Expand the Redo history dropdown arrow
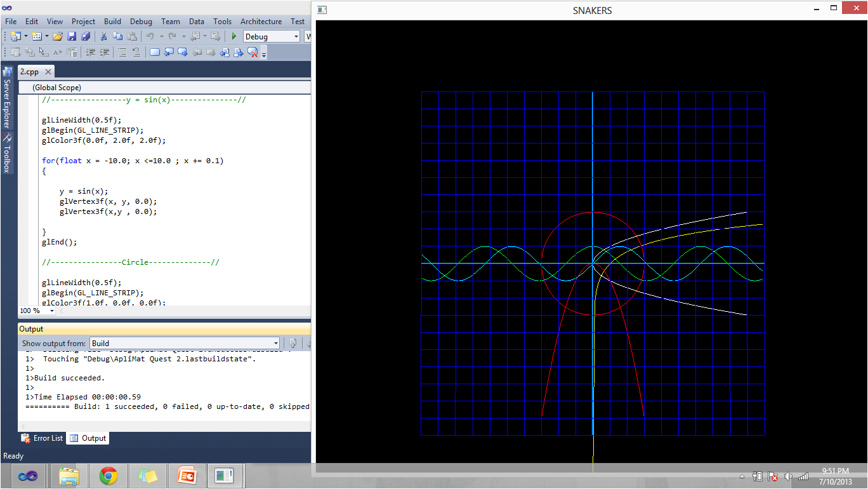This screenshot has height=489, width=868. 183,36
